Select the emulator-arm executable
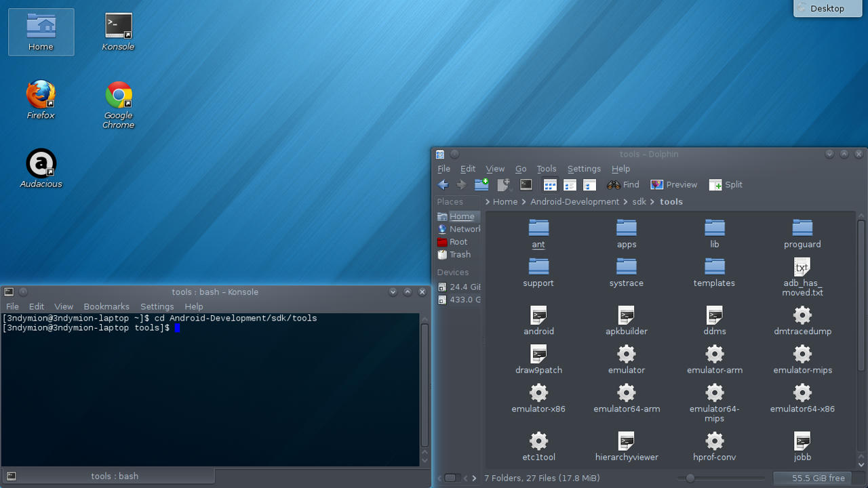The image size is (868, 488). [715, 359]
